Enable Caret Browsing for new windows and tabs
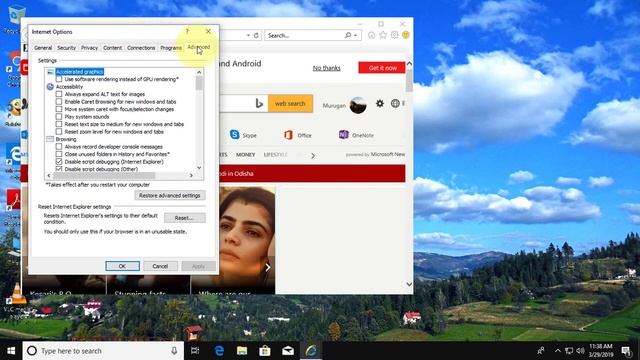This screenshot has width=640, height=360. click(59, 102)
